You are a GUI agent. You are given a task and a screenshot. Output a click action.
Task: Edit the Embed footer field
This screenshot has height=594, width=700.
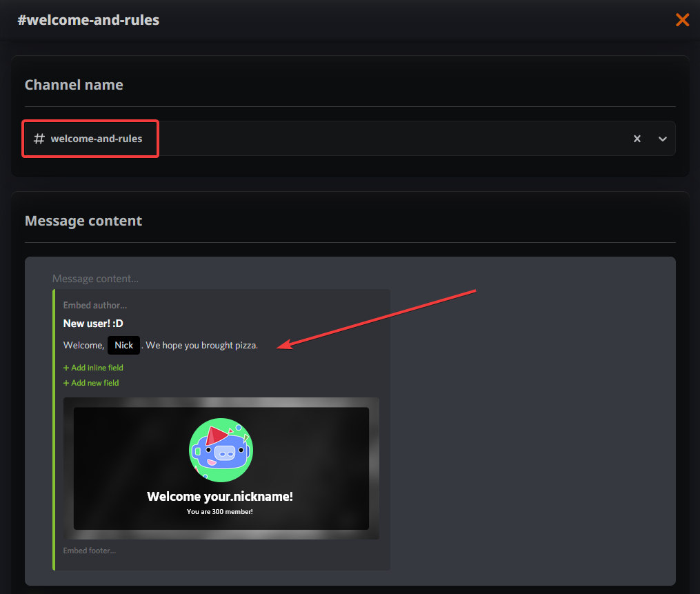90,551
